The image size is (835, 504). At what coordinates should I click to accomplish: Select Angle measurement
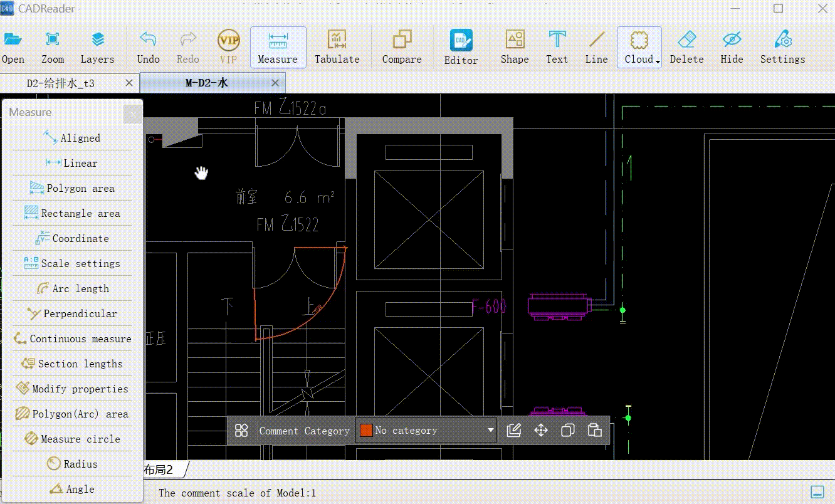pos(72,489)
